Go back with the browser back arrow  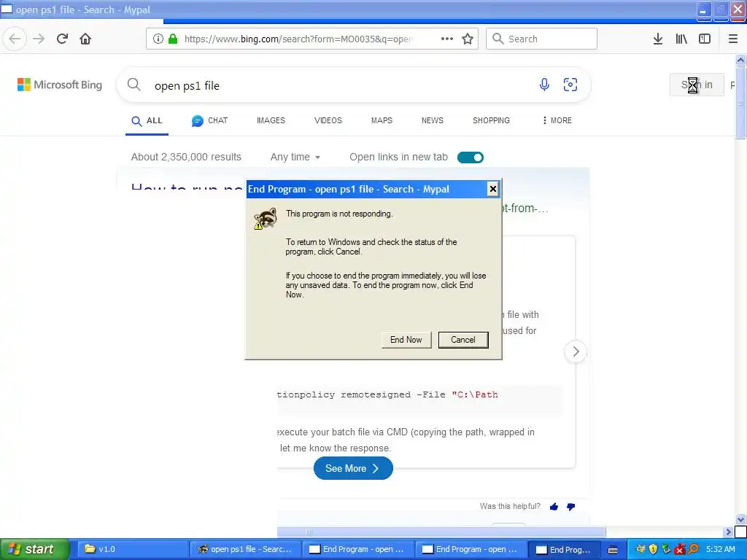pyautogui.click(x=15, y=39)
